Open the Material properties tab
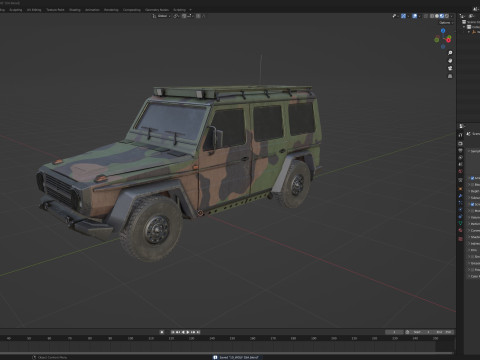Screen dimensions: 480x360 [x=460, y=230]
